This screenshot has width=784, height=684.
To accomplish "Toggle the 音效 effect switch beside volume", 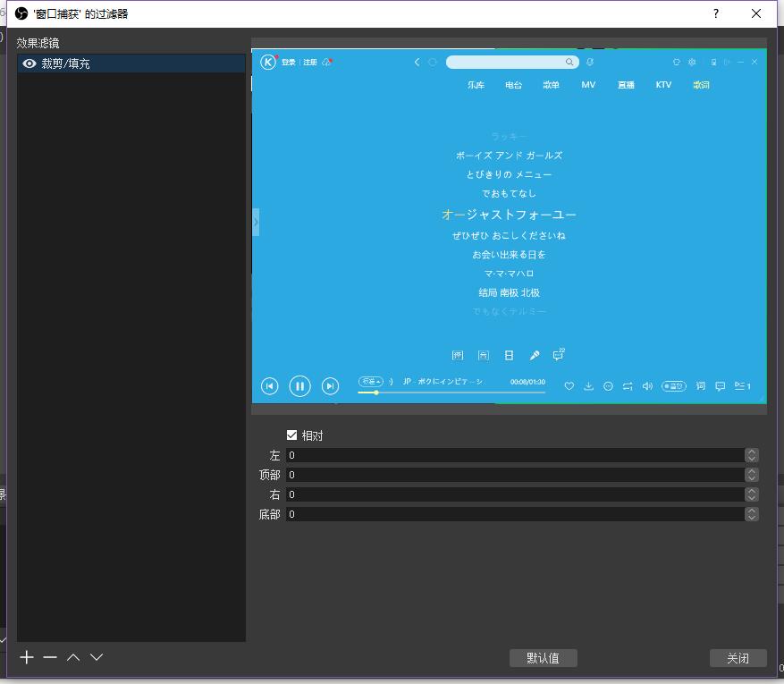I will click(x=674, y=386).
